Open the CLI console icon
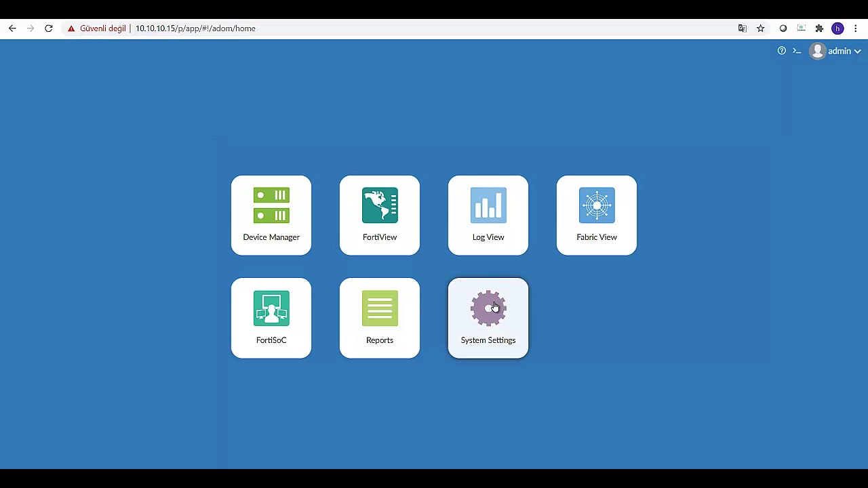Viewport: 868px width, 488px height. (797, 51)
